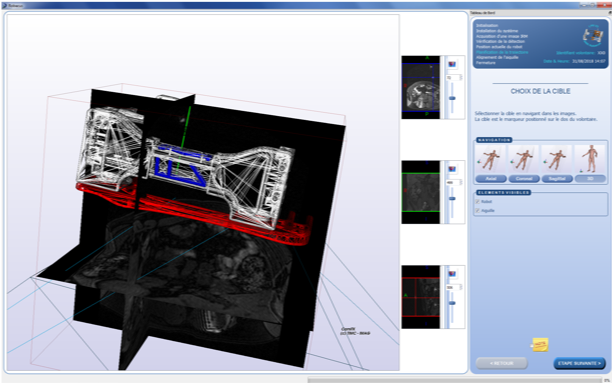612x383 pixels.
Task: Click the 'Tableau de Bord' panel title
Action: coord(483,13)
